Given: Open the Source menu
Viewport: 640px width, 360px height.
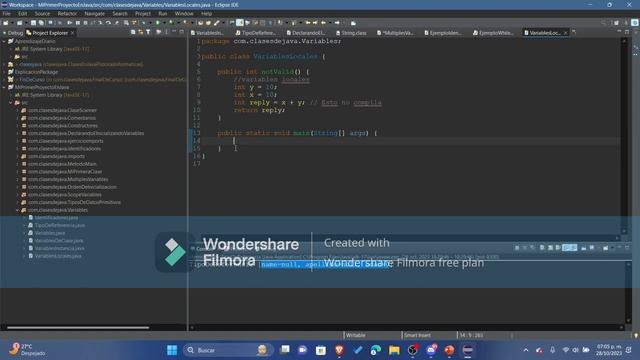Looking at the screenshot, I should coord(42,13).
